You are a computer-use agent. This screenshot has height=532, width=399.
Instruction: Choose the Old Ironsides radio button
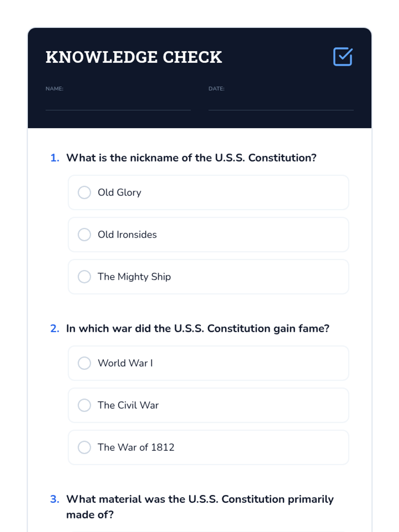tap(84, 235)
